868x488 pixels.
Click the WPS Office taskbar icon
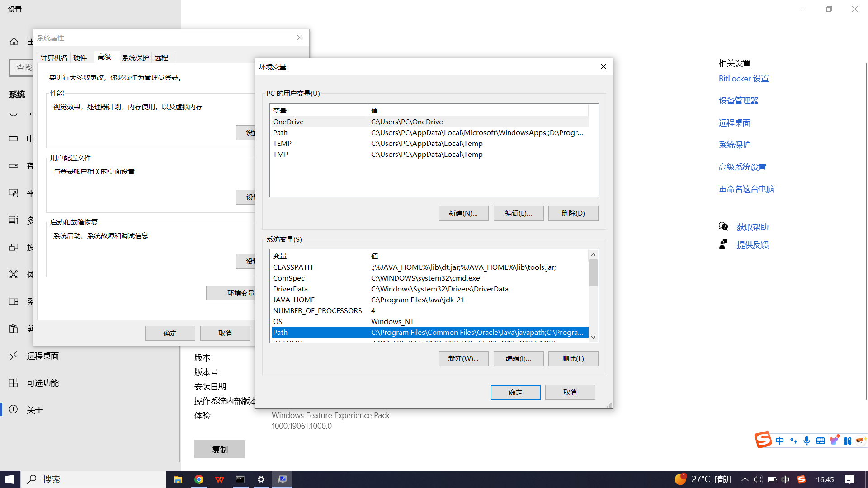pos(220,479)
